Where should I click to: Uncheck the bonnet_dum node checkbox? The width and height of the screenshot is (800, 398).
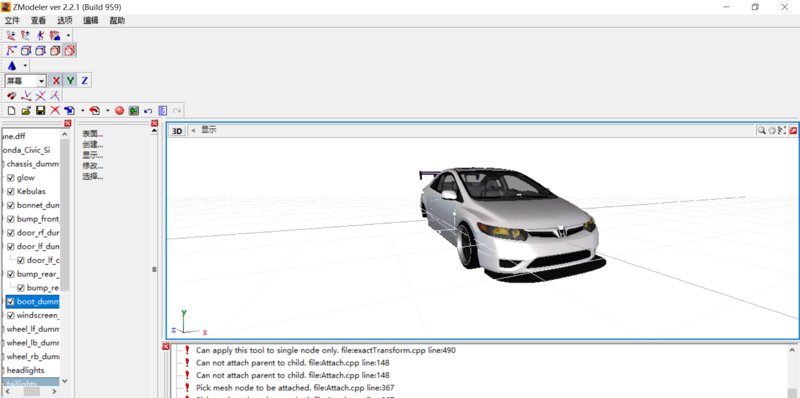click(11, 205)
